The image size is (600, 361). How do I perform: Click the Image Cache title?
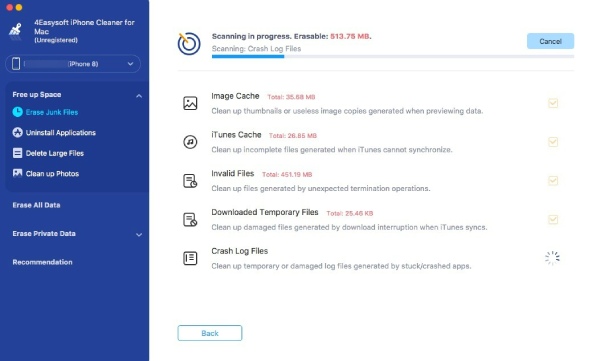pyautogui.click(x=235, y=96)
